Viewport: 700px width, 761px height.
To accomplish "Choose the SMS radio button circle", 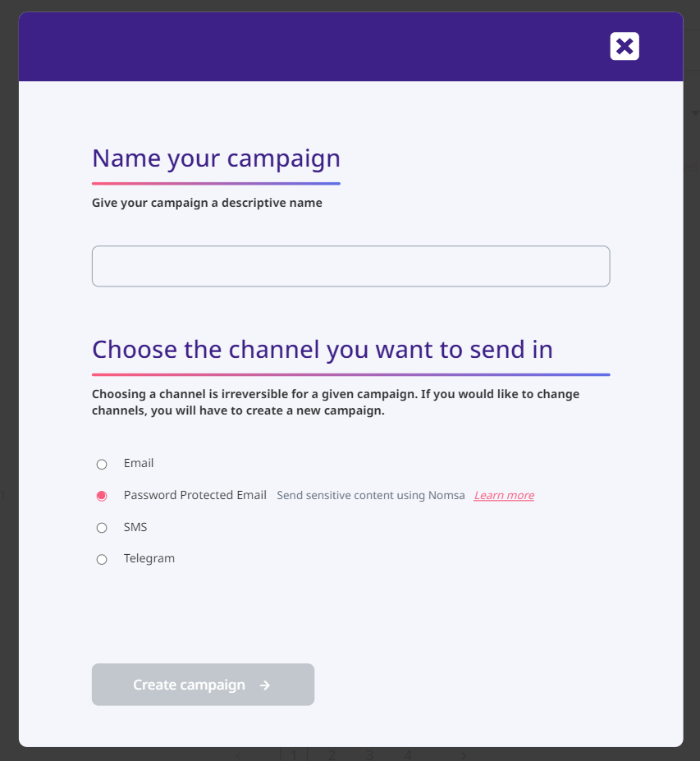I will tap(102, 528).
